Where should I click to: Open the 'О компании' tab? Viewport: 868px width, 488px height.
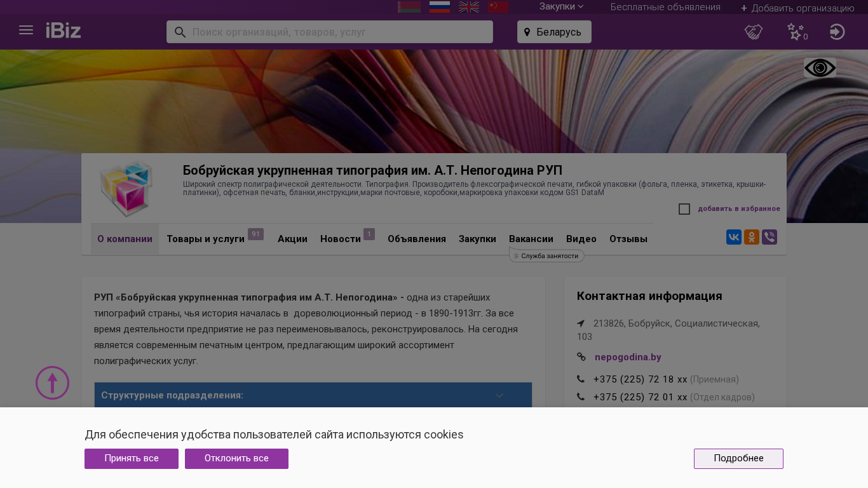125,239
